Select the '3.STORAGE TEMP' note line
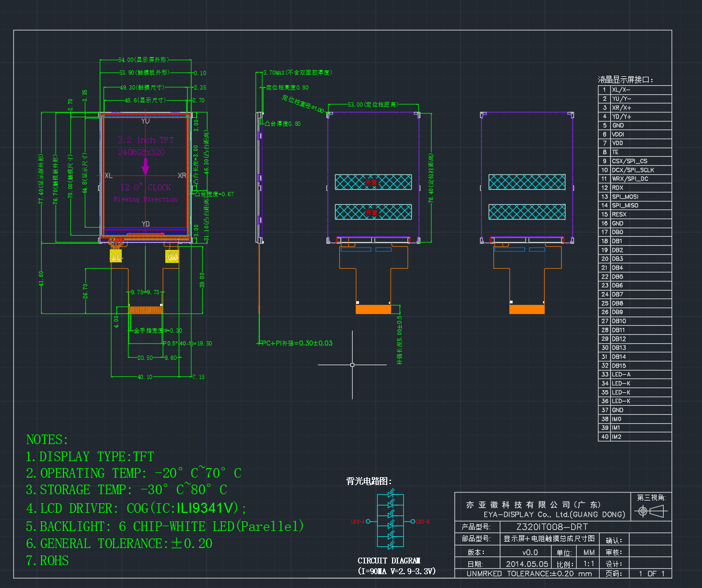 coord(127,490)
